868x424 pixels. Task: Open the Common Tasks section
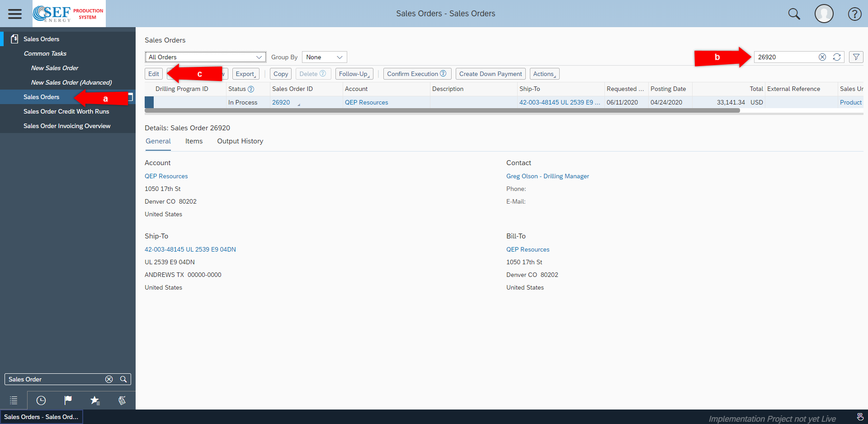(45, 53)
